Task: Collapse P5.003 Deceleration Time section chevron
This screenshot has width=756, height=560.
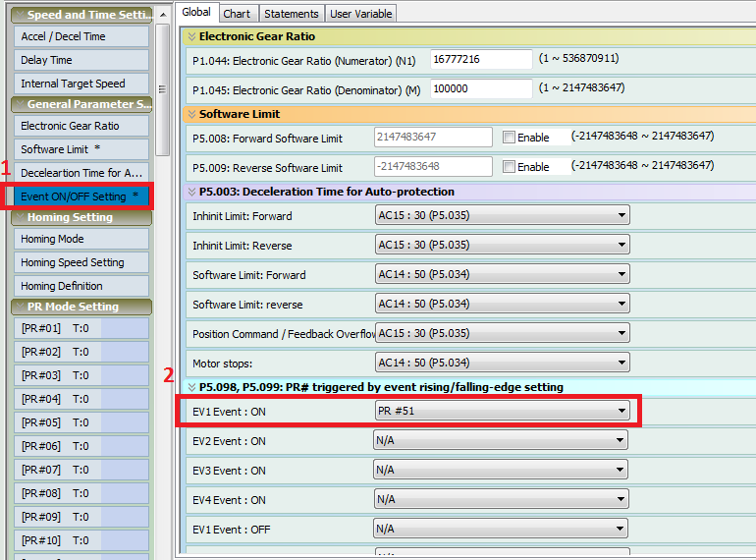Action: coord(191,192)
